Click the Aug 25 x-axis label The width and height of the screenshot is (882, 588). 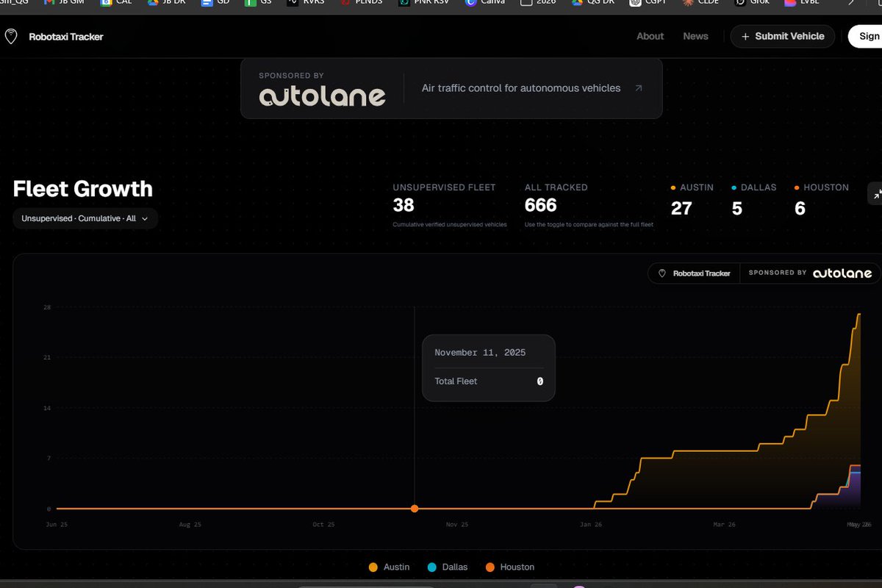[x=190, y=525]
